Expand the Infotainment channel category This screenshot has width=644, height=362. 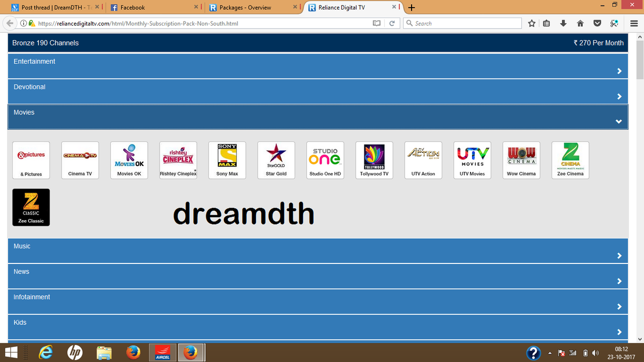[x=318, y=302]
